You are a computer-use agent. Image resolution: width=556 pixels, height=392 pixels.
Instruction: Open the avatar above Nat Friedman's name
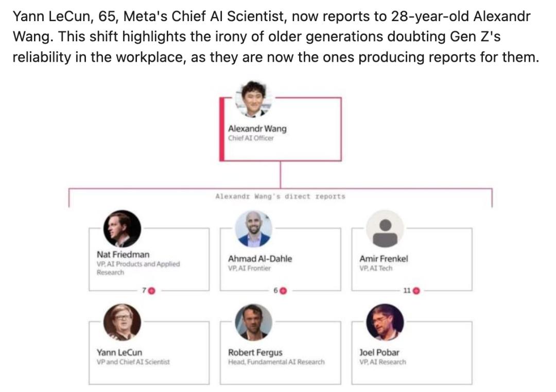point(122,229)
